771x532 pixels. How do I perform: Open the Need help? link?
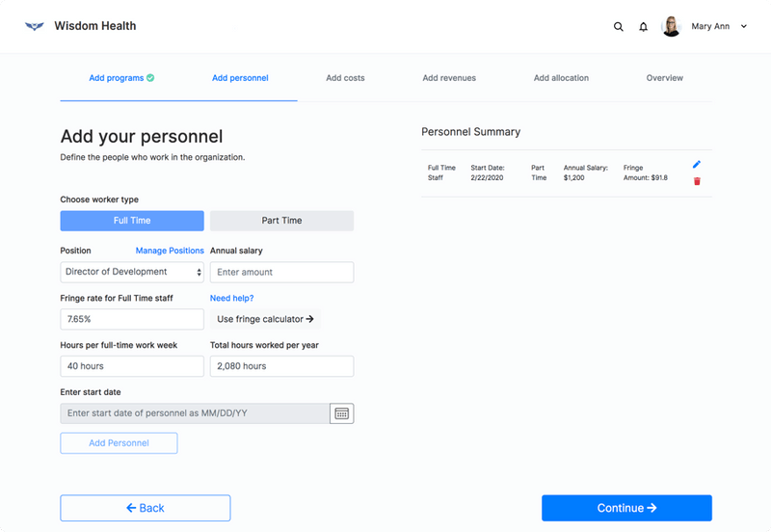click(232, 298)
